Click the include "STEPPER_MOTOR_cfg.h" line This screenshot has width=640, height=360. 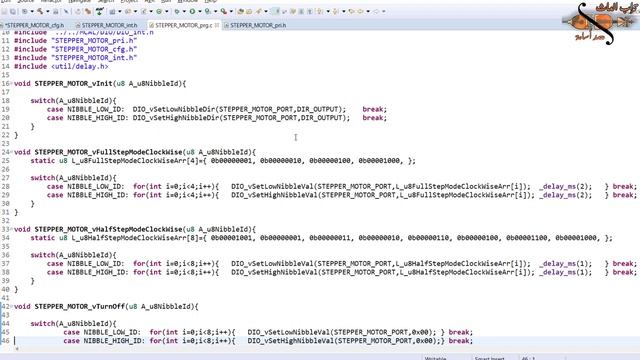tap(76, 49)
